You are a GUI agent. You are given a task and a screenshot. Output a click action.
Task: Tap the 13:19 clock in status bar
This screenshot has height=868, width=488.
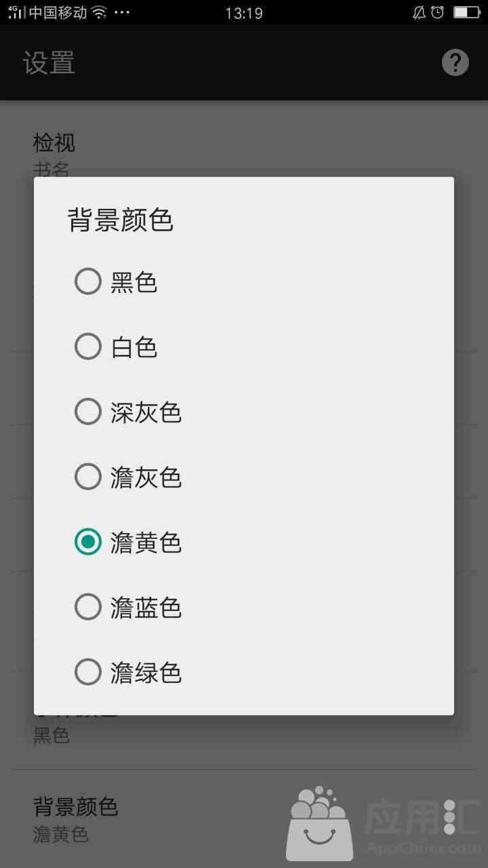pyautogui.click(x=244, y=12)
